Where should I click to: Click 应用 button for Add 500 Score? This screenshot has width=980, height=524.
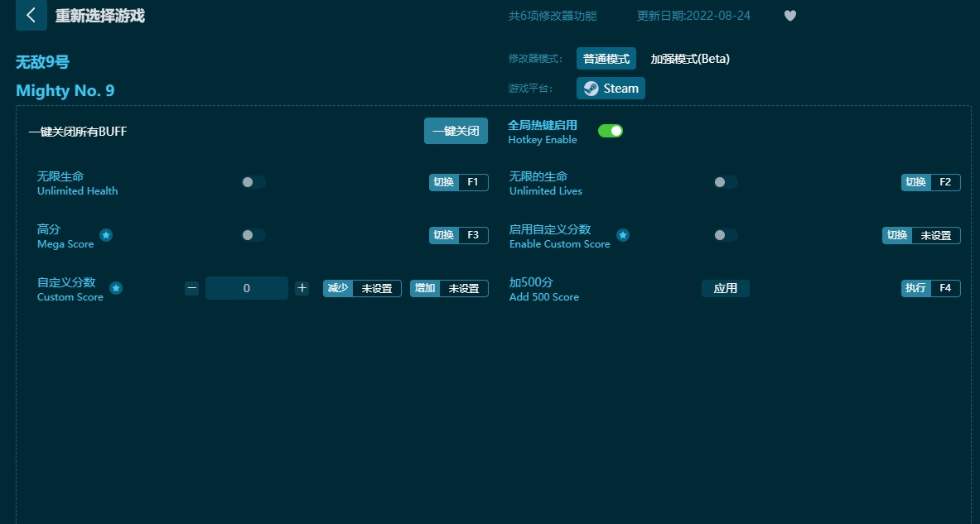[726, 288]
